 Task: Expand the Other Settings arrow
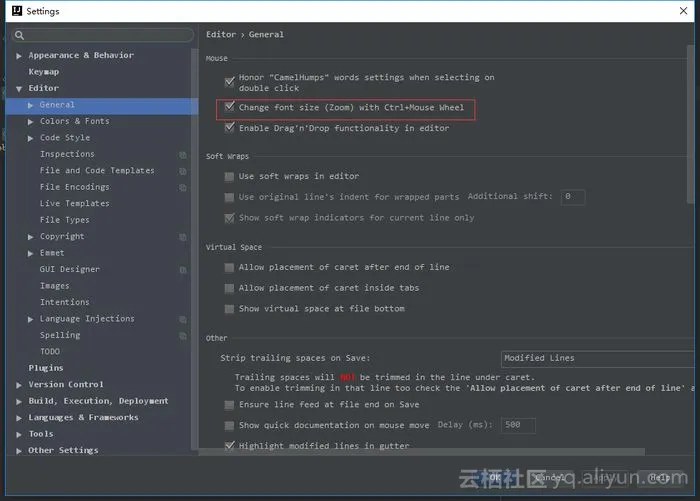coord(19,451)
